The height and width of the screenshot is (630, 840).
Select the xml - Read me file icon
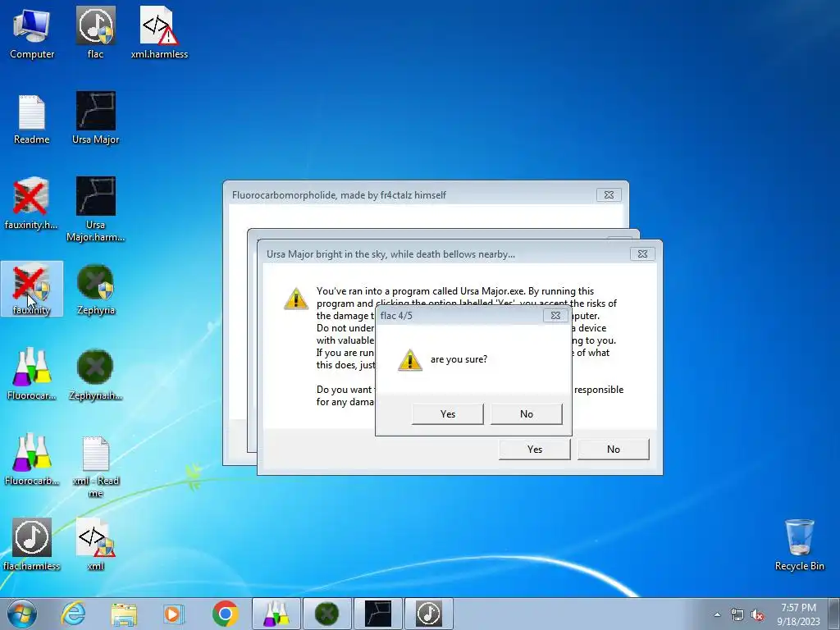coord(95,466)
